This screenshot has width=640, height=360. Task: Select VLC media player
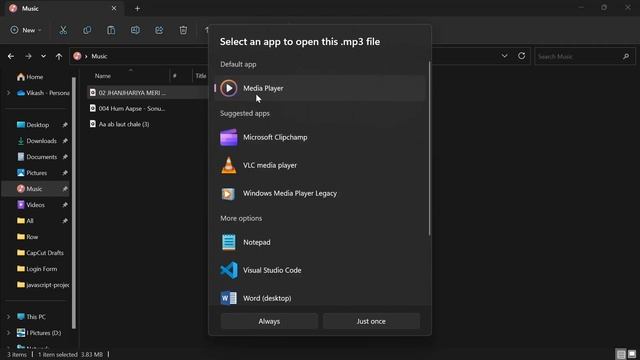point(320,165)
